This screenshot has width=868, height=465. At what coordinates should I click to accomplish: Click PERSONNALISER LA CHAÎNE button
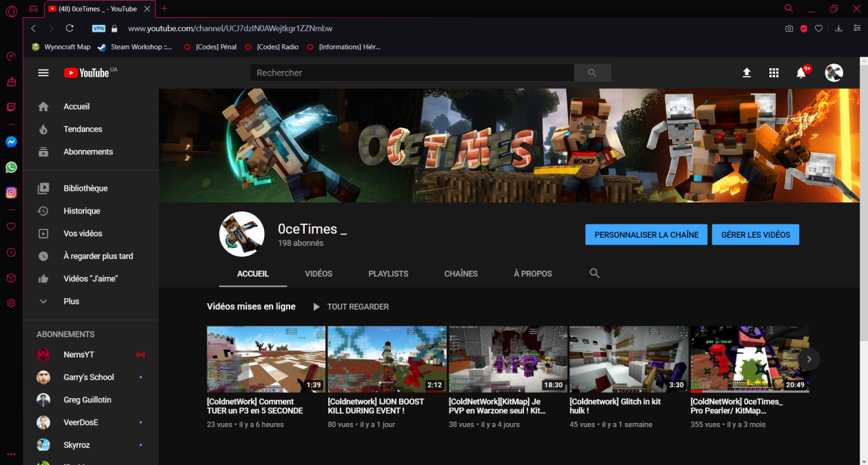(x=646, y=234)
